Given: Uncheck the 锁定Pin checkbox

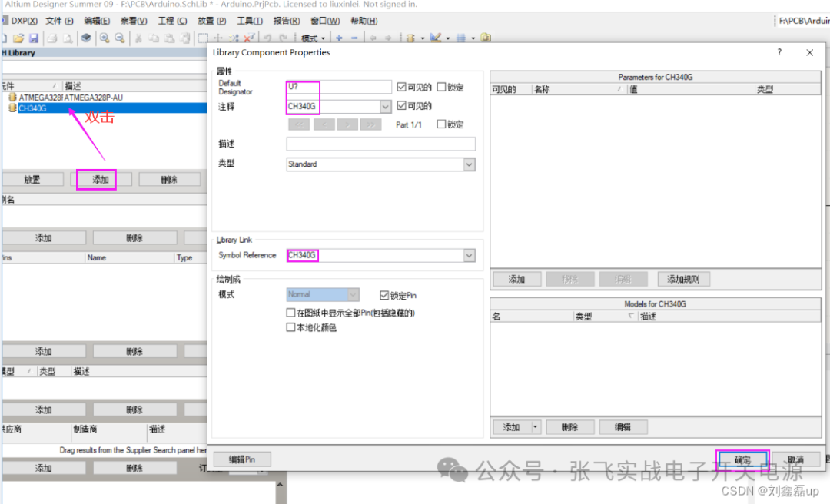Looking at the screenshot, I should point(385,295).
